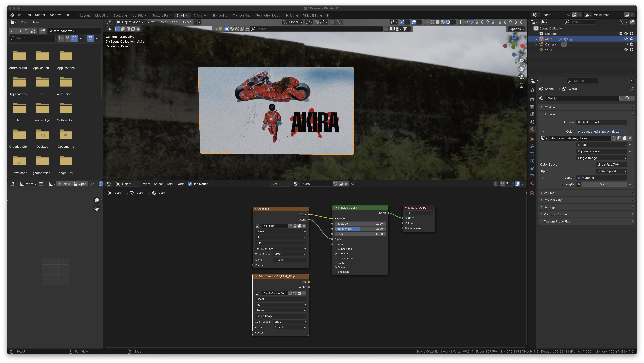The width and height of the screenshot is (644, 363).
Task: Click the viewport Options button
Action: [517, 29]
